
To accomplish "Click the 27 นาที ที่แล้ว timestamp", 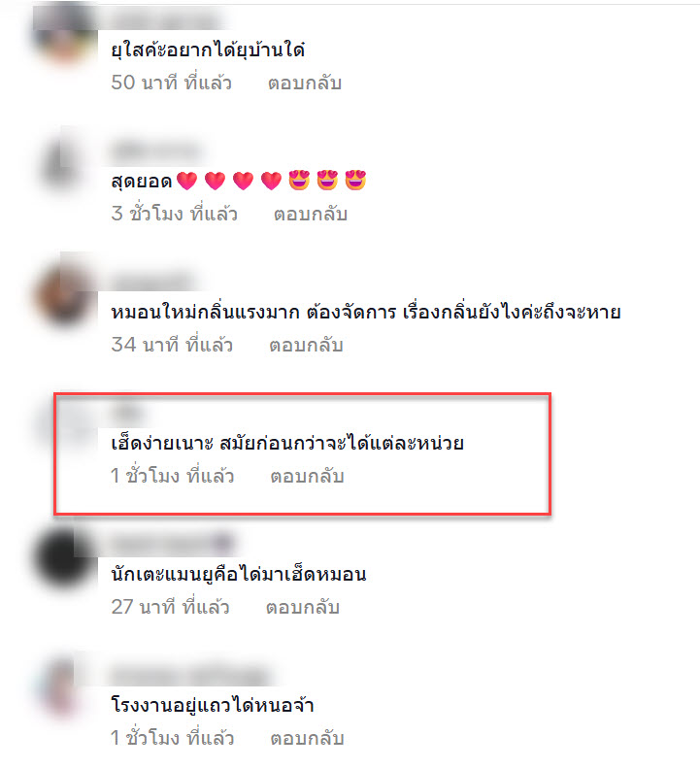I will 170,607.
